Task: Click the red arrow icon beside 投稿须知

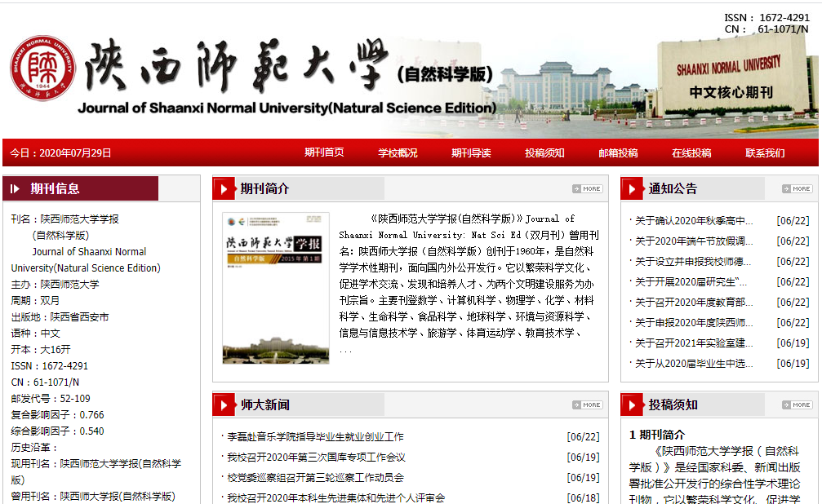Action: click(x=633, y=405)
